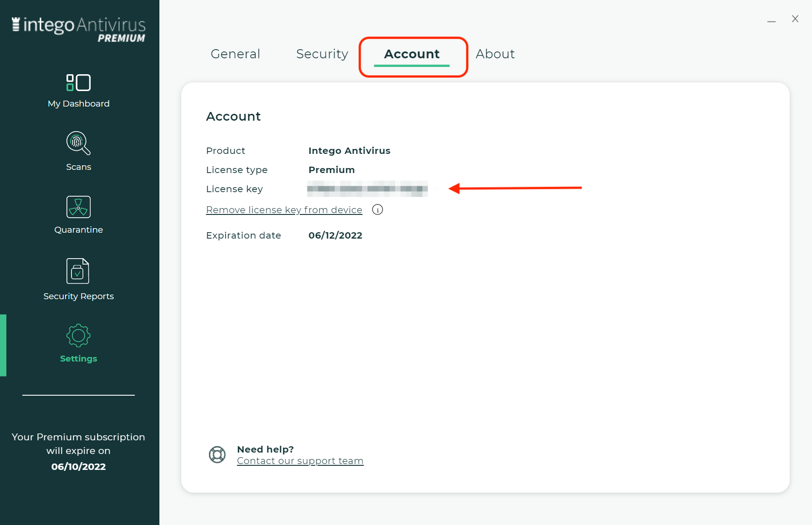This screenshot has height=525, width=812.
Task: Select the Settings gear icon
Action: point(78,336)
